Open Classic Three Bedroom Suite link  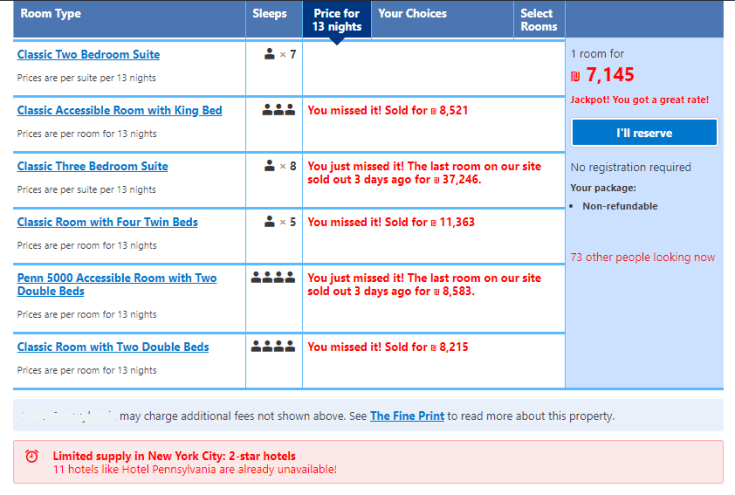click(92, 166)
